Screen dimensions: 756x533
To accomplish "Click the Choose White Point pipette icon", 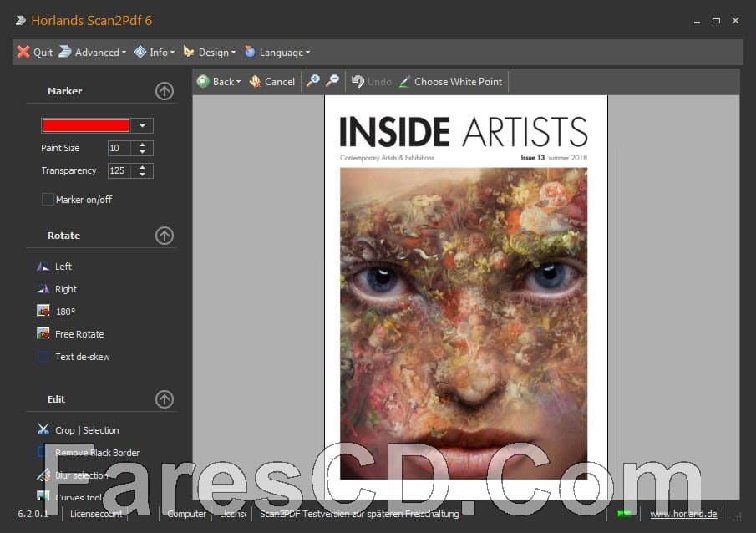I will point(404,81).
